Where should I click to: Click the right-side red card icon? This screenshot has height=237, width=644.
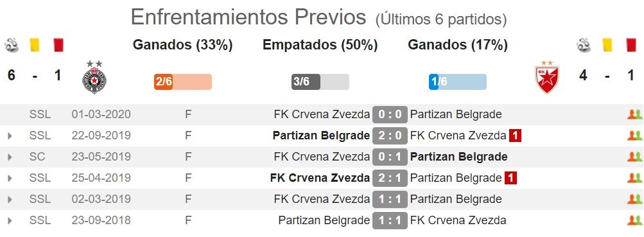pos(631,45)
